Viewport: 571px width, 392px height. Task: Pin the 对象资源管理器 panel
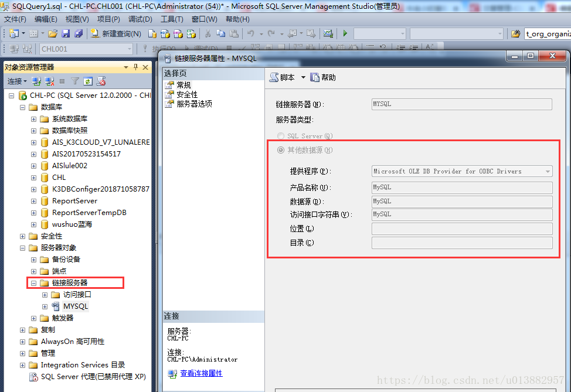[x=135, y=67]
